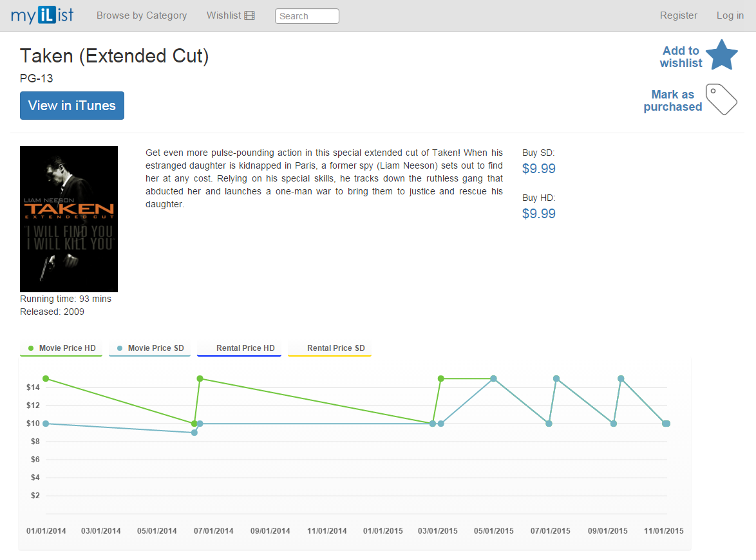The image size is (756, 560).
Task: Click Running time: 93 mins text
Action: pos(66,299)
